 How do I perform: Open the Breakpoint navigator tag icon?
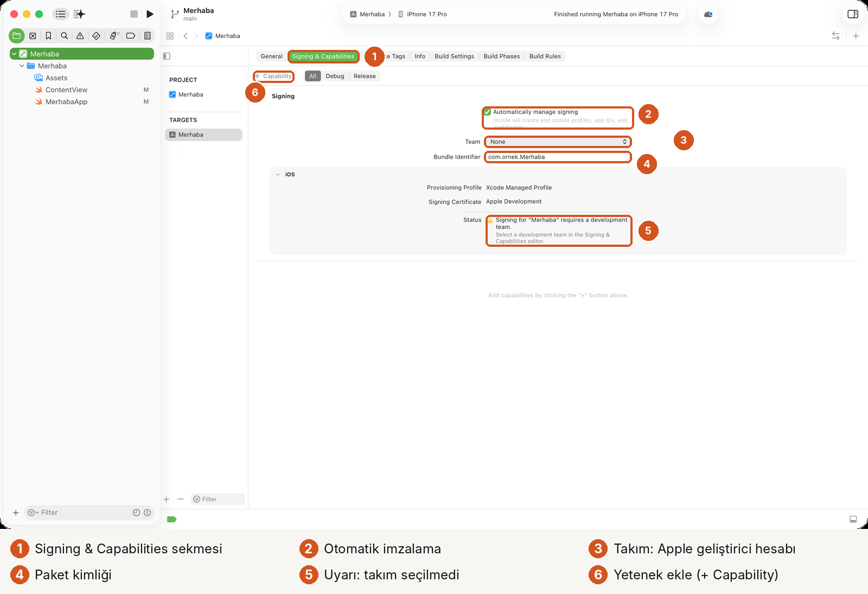tap(131, 36)
